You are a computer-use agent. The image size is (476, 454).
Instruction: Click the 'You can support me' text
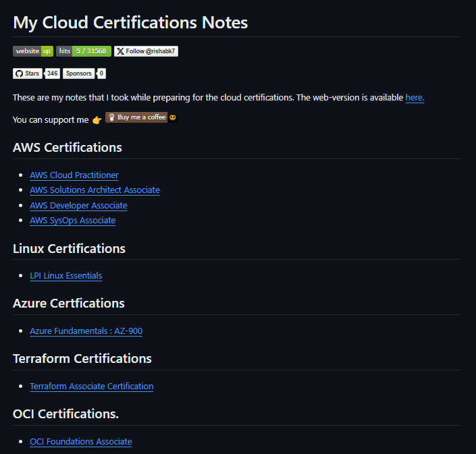[x=51, y=120]
